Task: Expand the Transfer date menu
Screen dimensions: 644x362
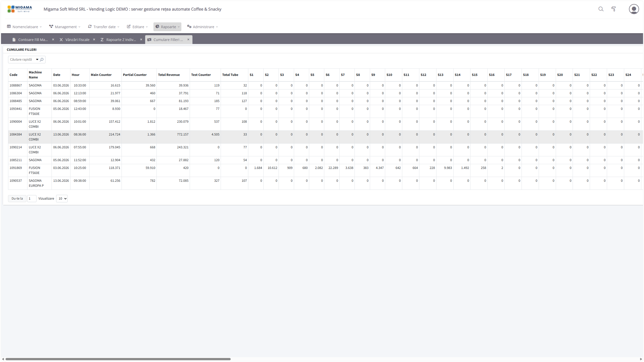Action: point(104,27)
